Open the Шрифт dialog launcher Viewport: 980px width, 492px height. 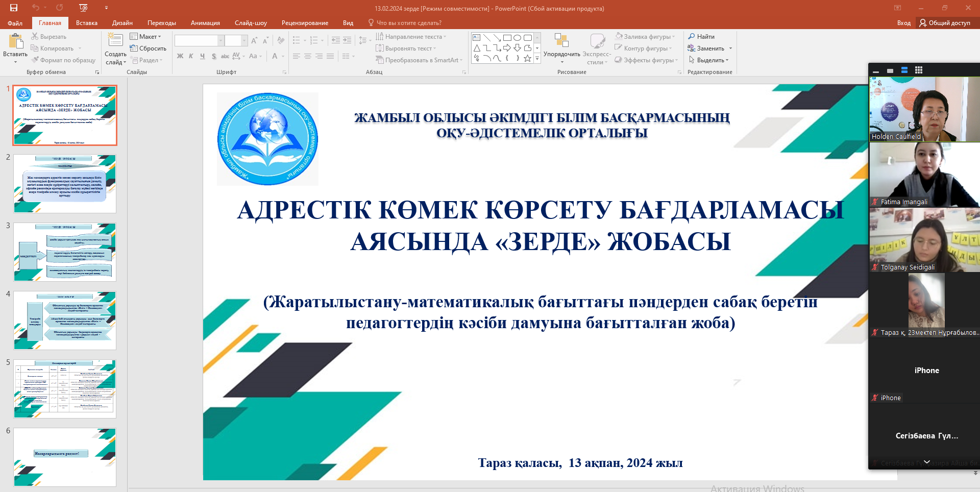[285, 72]
